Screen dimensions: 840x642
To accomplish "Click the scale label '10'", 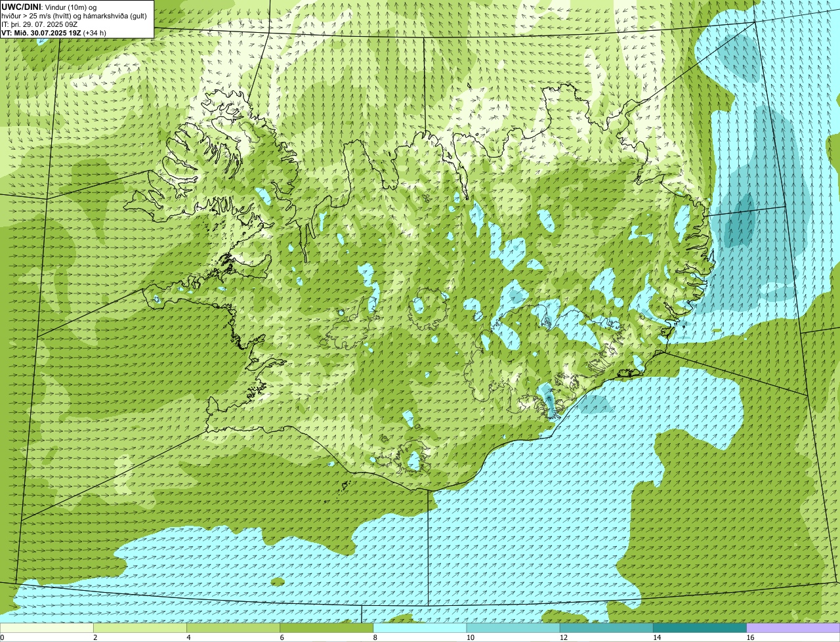I will click(471, 637).
